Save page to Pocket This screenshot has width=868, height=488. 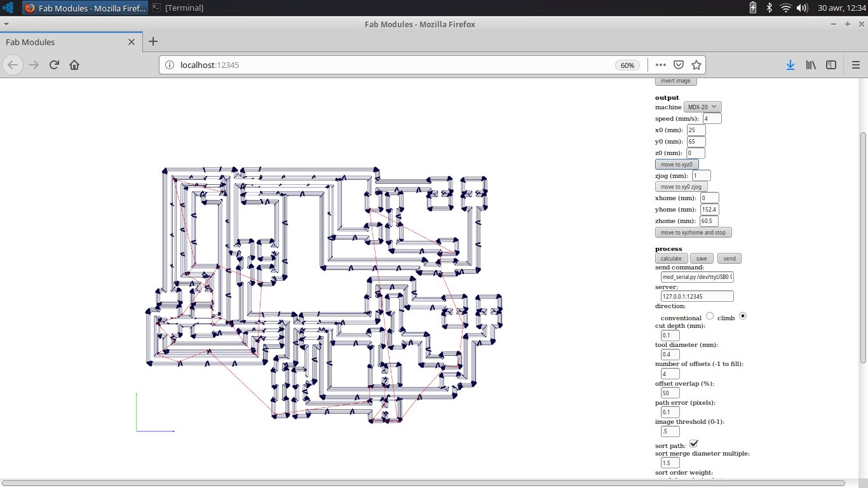pos(679,65)
